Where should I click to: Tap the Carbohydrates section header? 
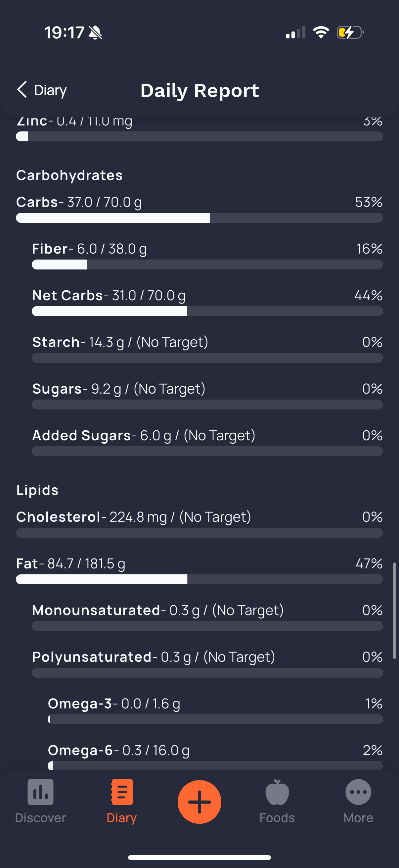[x=69, y=175]
